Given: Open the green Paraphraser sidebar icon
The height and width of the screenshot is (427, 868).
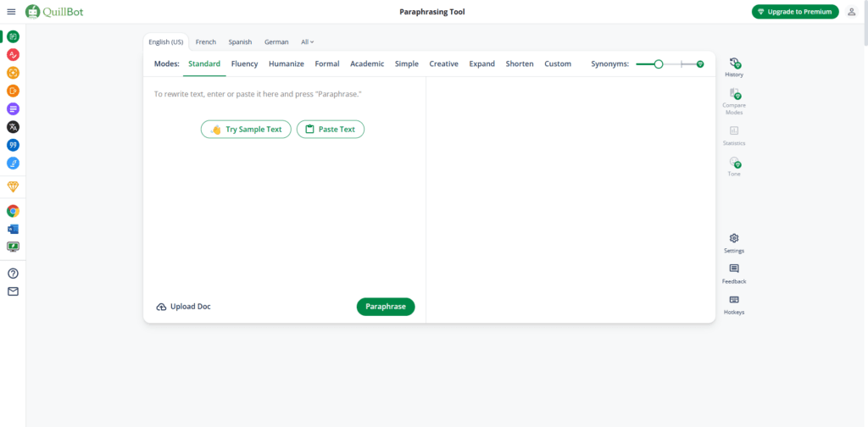Looking at the screenshot, I should pos(13,37).
